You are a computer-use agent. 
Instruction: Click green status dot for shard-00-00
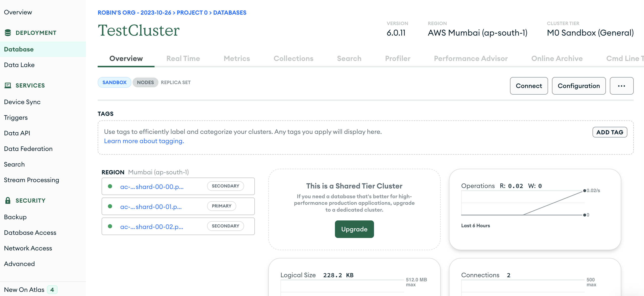click(x=110, y=186)
